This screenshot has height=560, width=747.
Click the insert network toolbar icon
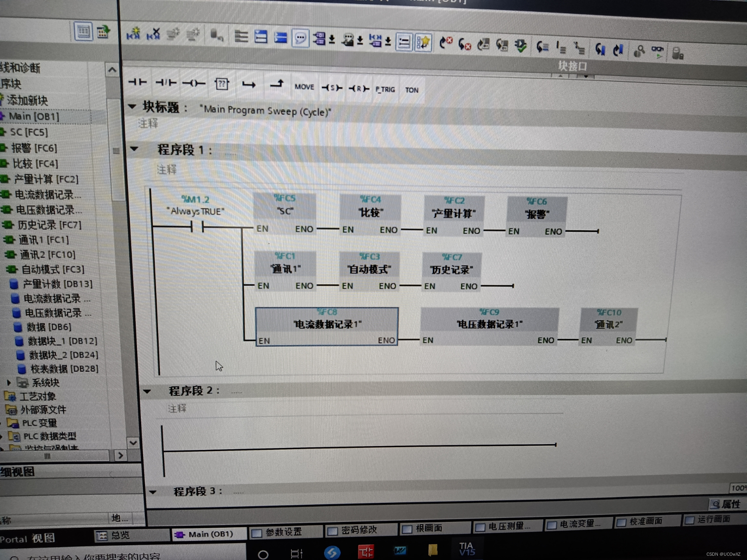click(x=133, y=34)
